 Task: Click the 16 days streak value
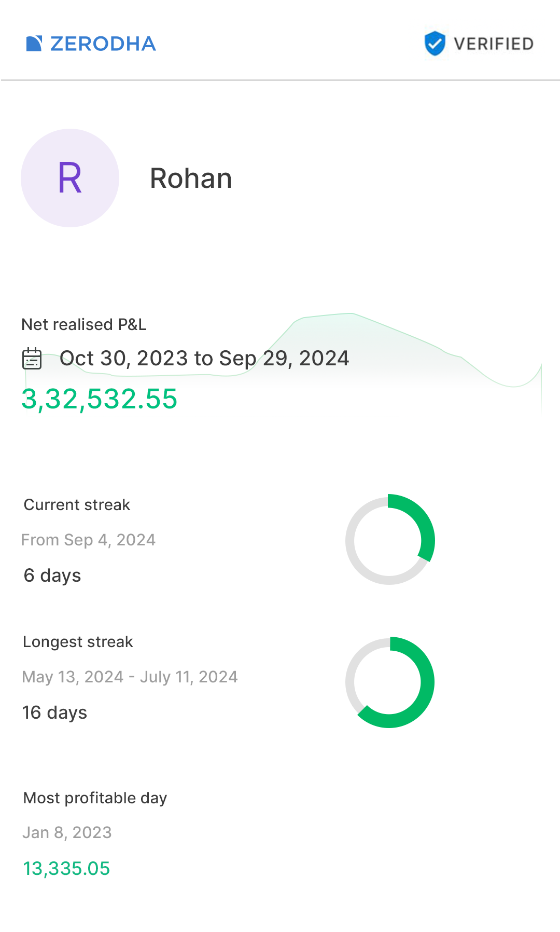(54, 712)
